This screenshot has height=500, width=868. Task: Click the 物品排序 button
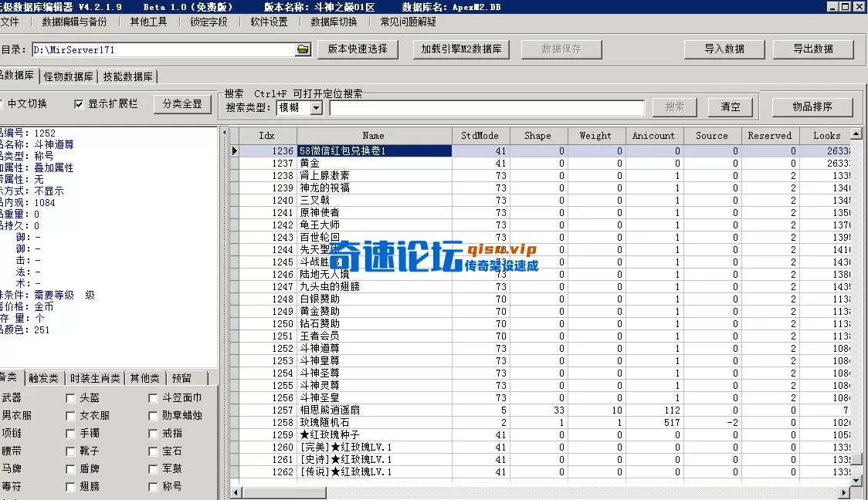812,106
